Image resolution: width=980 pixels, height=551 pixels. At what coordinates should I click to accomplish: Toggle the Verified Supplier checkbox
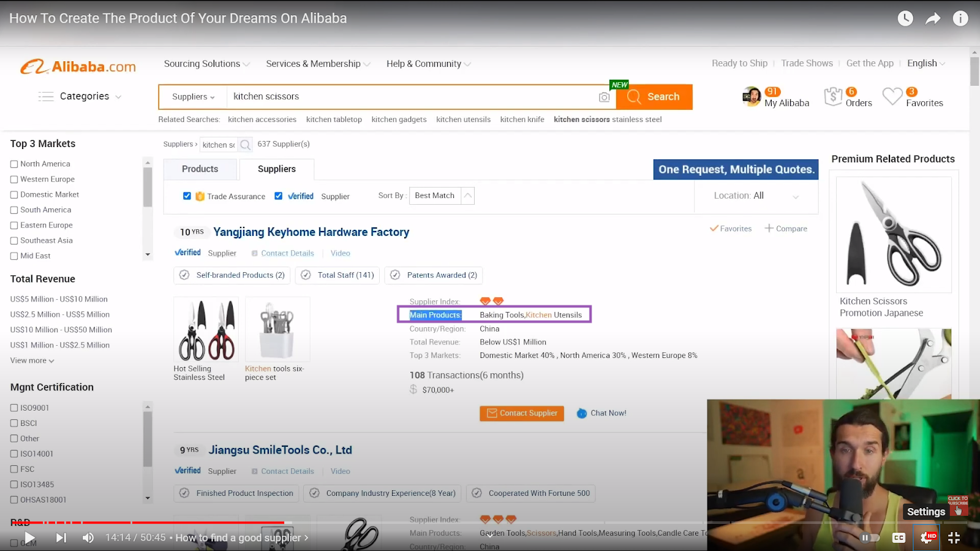click(278, 196)
